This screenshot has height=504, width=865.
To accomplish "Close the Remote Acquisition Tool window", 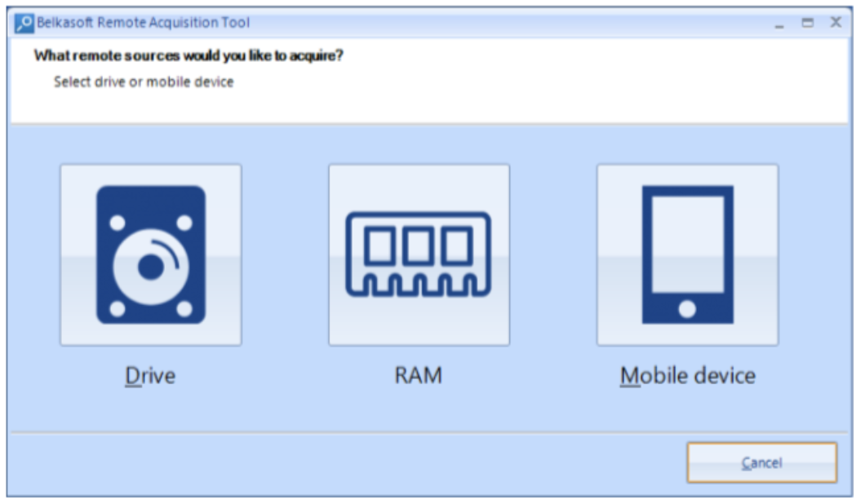I will coord(836,22).
